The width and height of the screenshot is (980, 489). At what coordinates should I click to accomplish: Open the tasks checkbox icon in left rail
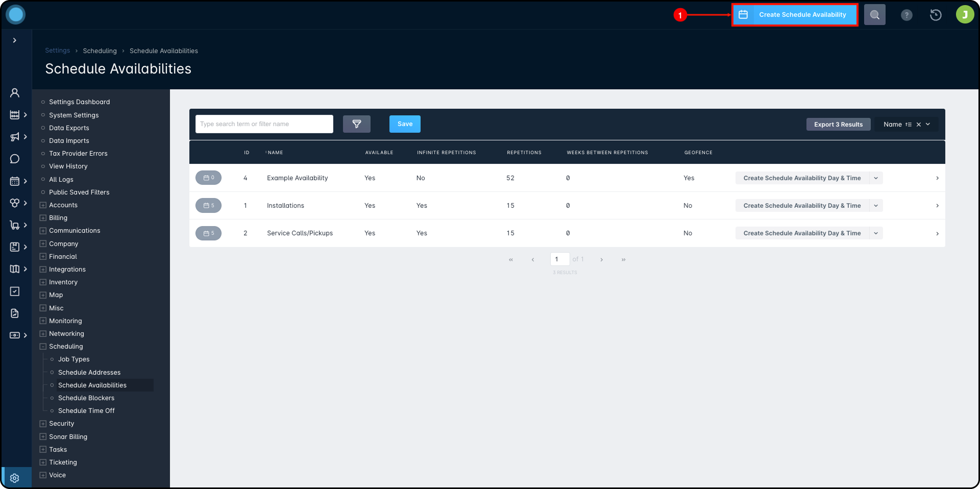pyautogui.click(x=15, y=291)
